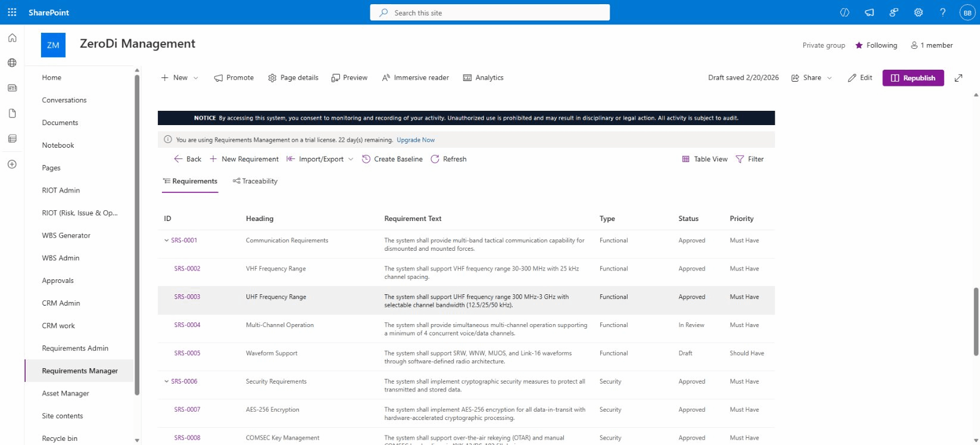Open the Share dropdown
Screen dimensions: 980x445
[812, 78]
